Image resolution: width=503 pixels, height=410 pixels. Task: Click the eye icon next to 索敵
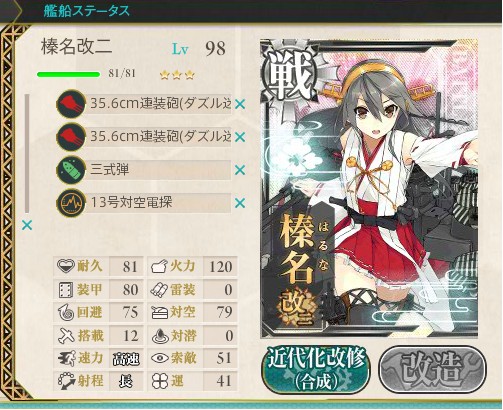[x=160, y=358]
